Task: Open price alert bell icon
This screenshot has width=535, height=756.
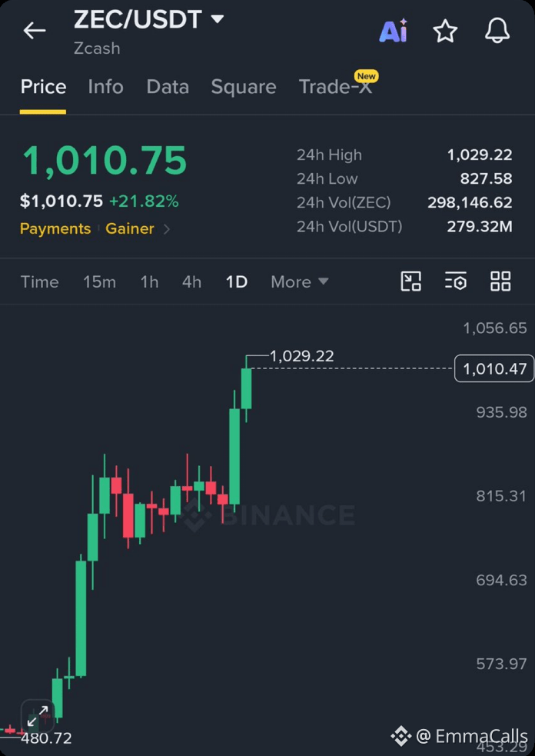Action: pos(497,31)
